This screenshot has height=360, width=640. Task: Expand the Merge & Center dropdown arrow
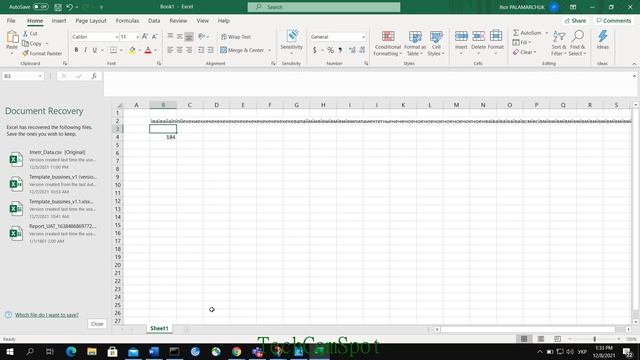pos(269,50)
